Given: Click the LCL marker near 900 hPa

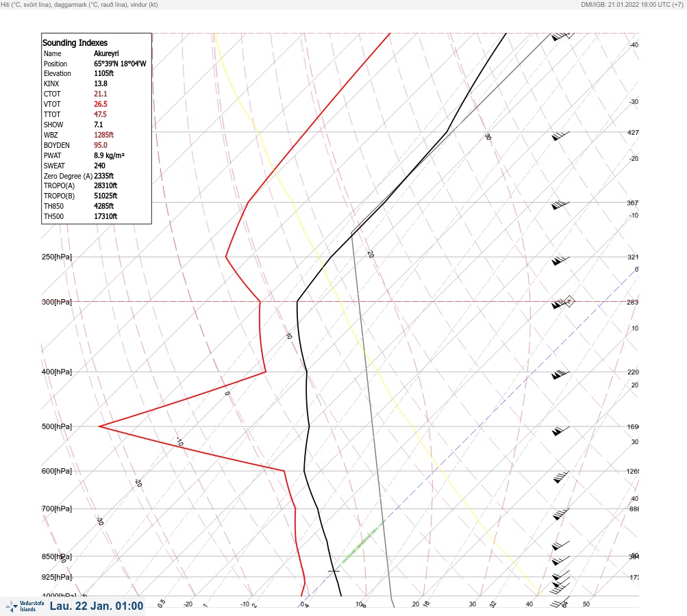Looking at the screenshot, I should pyautogui.click(x=334, y=571).
